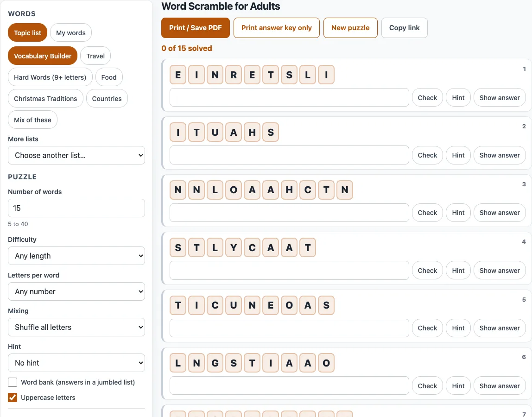This screenshot has height=417, width=532.
Task: Enable the Word bank checkbox
Action: (x=13, y=382)
